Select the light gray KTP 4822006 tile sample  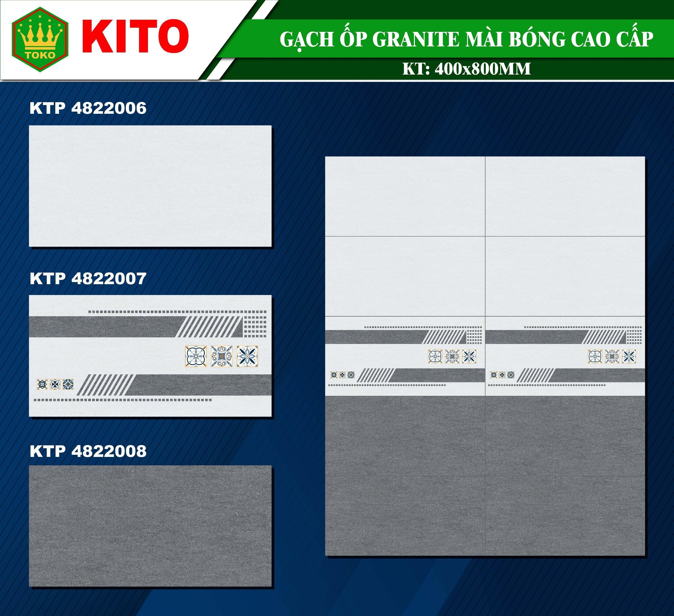pyautogui.click(x=150, y=186)
